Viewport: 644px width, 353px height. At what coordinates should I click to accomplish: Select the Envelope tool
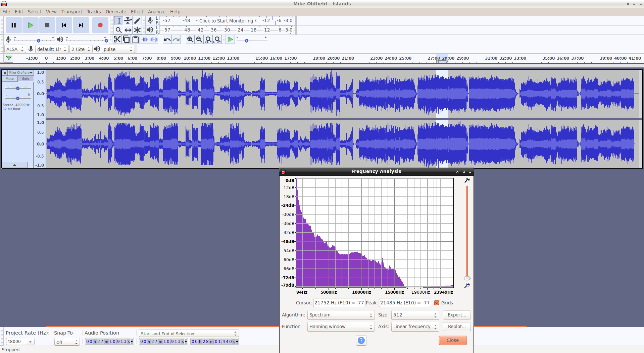[x=128, y=21]
